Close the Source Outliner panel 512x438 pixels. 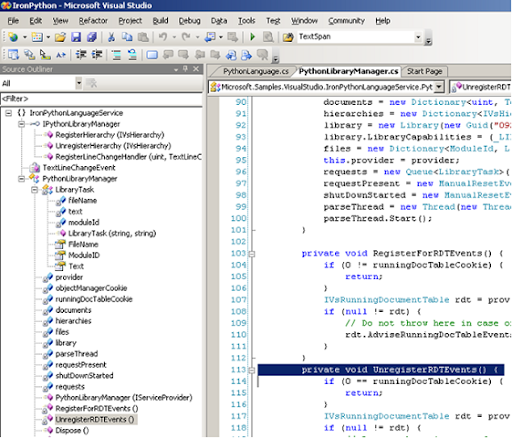[196, 69]
